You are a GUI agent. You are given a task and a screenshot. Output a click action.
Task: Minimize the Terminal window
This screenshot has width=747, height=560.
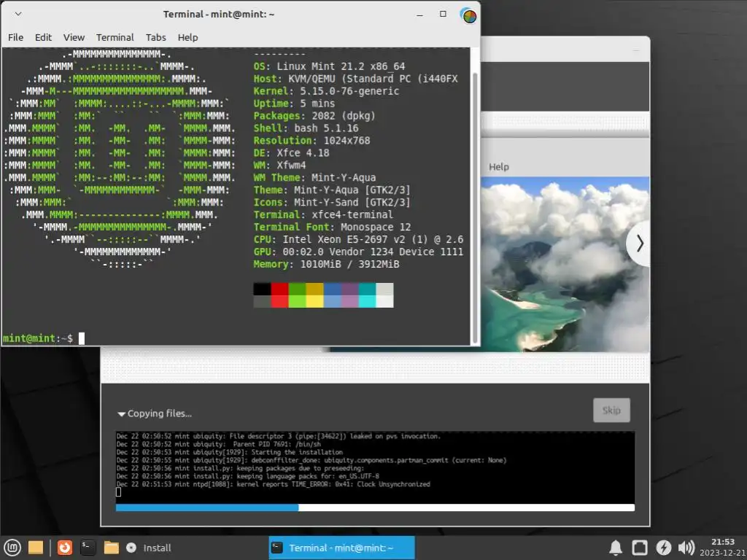[x=419, y=15]
